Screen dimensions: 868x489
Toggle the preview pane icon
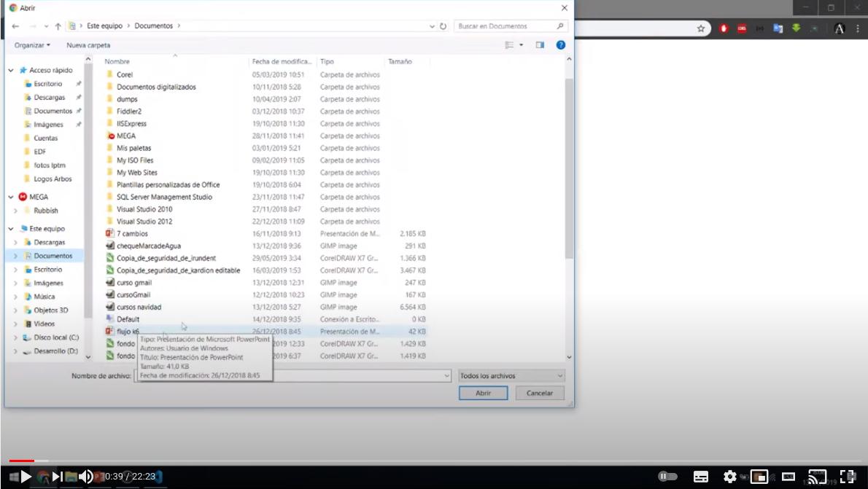(540, 44)
